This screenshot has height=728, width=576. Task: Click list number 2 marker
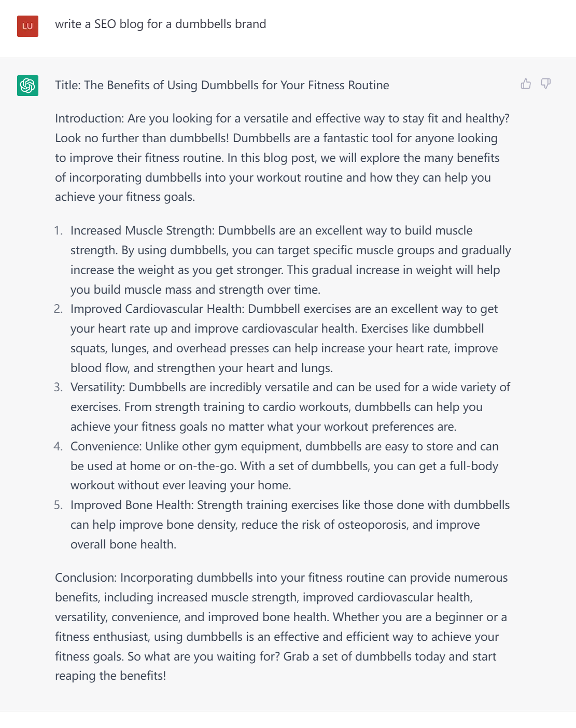[58, 309]
